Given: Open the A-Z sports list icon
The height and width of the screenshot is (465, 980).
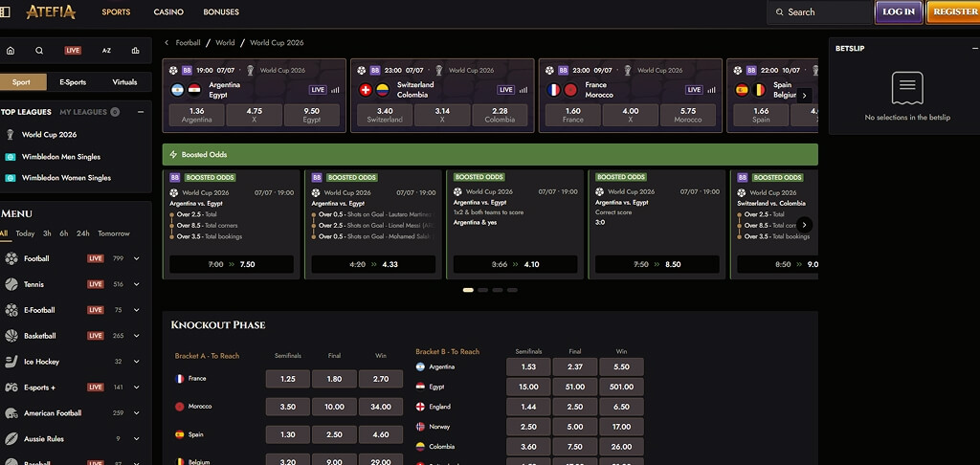Looking at the screenshot, I should point(106,51).
